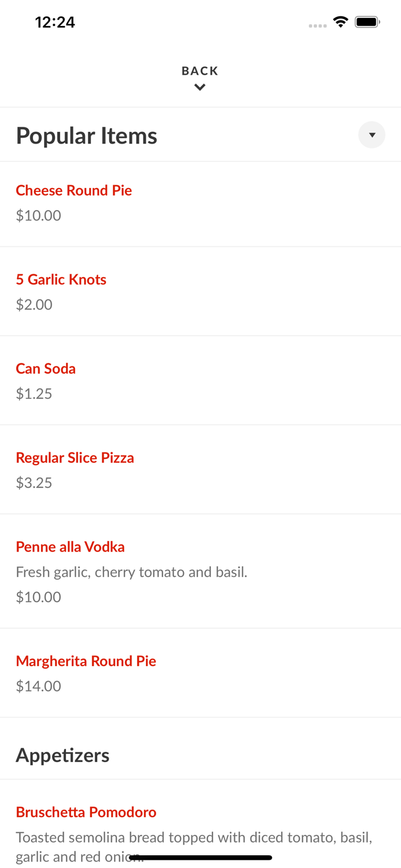
Task: Tap the $10.00 price under Cheese Round Pie
Action: click(38, 215)
